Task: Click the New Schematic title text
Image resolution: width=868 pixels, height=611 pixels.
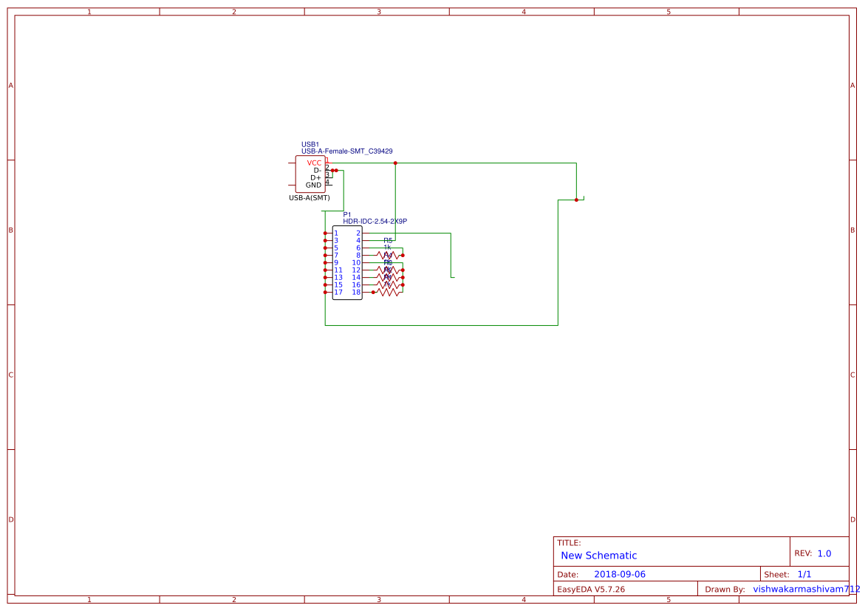Action: click(598, 555)
